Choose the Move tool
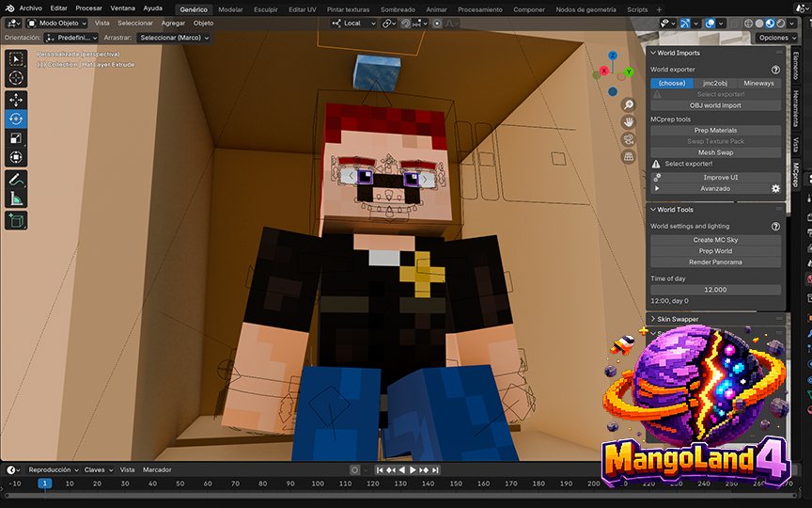Viewport: 812px width, 508px height. pyautogui.click(x=16, y=100)
